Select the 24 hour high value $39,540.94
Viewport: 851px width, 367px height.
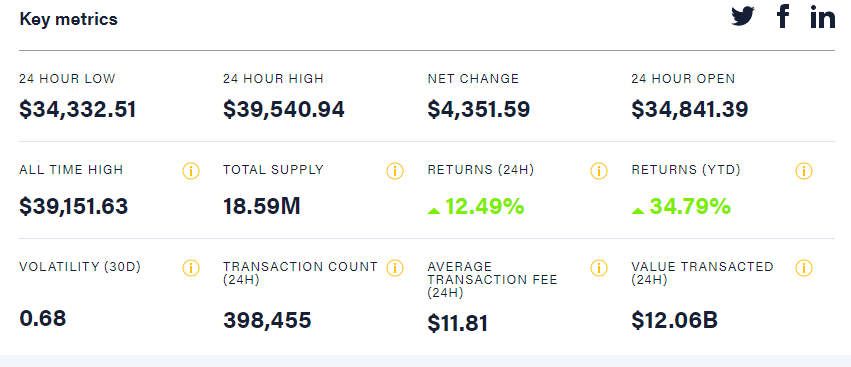pos(284,110)
